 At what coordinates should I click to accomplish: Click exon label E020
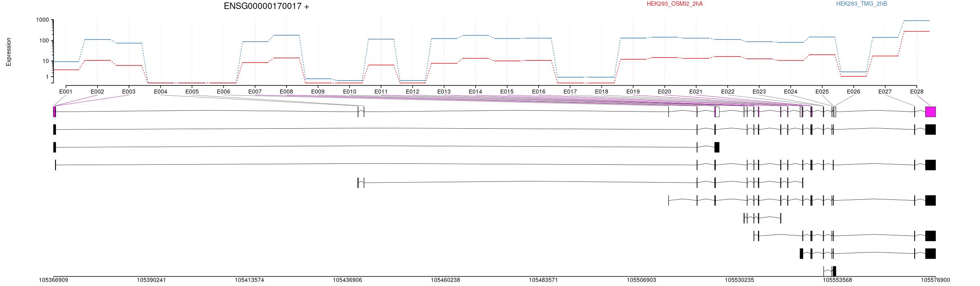click(x=664, y=92)
